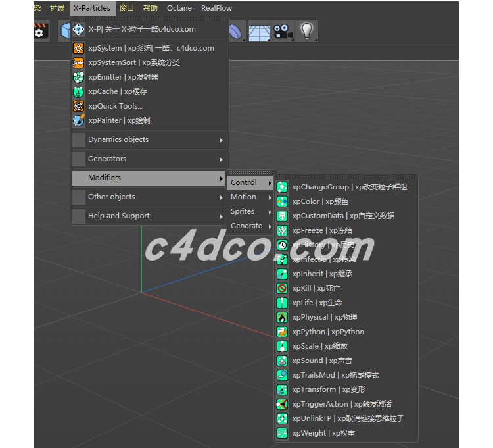Screen dimensions: 493x448
Task: Click the xpPython snake icon
Action: [282, 332]
